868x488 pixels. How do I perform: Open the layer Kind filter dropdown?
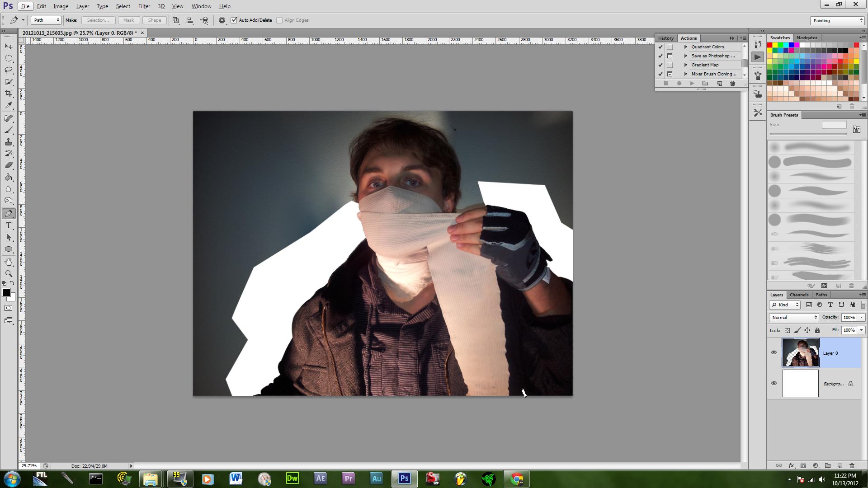(x=785, y=305)
